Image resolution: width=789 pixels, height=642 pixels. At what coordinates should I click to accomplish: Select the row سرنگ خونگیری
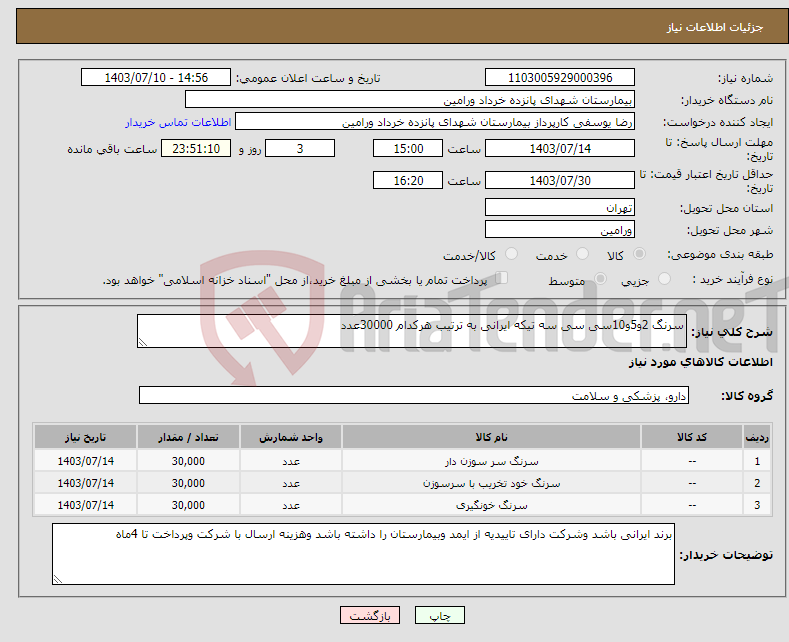coord(403,505)
